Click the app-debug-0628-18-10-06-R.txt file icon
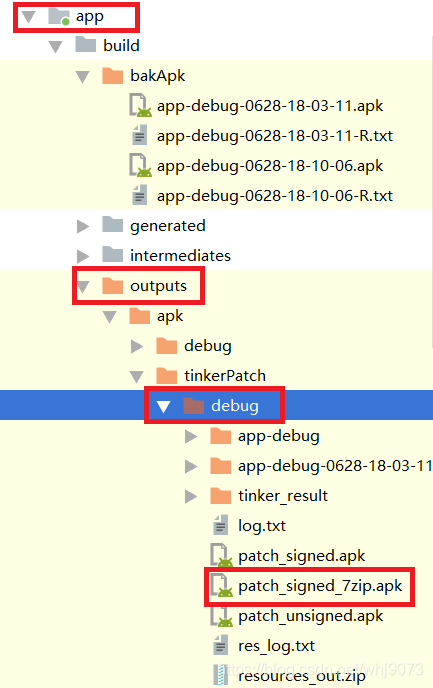 click(x=140, y=195)
